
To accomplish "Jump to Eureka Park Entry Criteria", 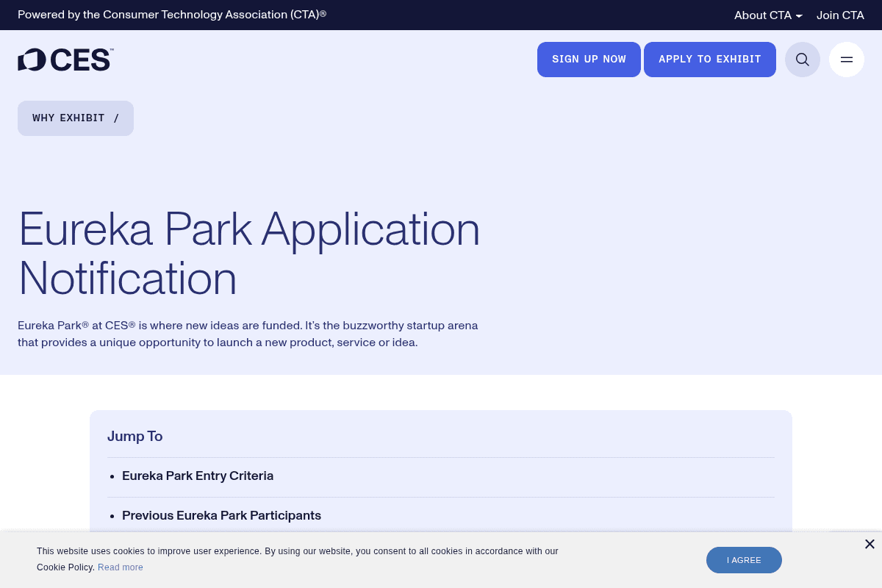I will [x=198, y=476].
